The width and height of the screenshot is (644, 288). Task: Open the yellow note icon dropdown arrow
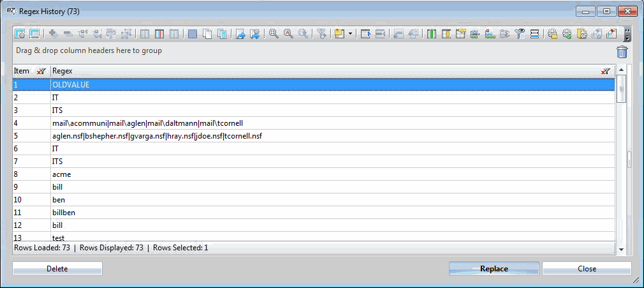coord(351,34)
